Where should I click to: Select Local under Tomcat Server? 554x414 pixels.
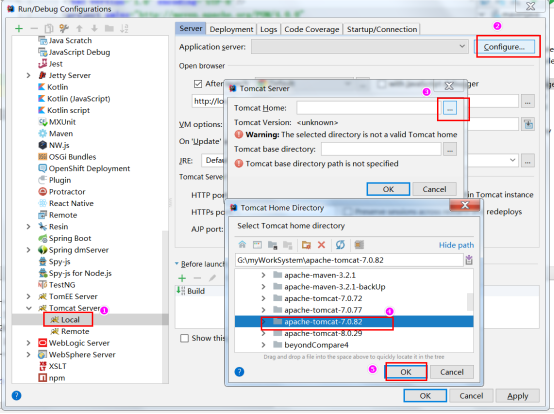pos(70,320)
